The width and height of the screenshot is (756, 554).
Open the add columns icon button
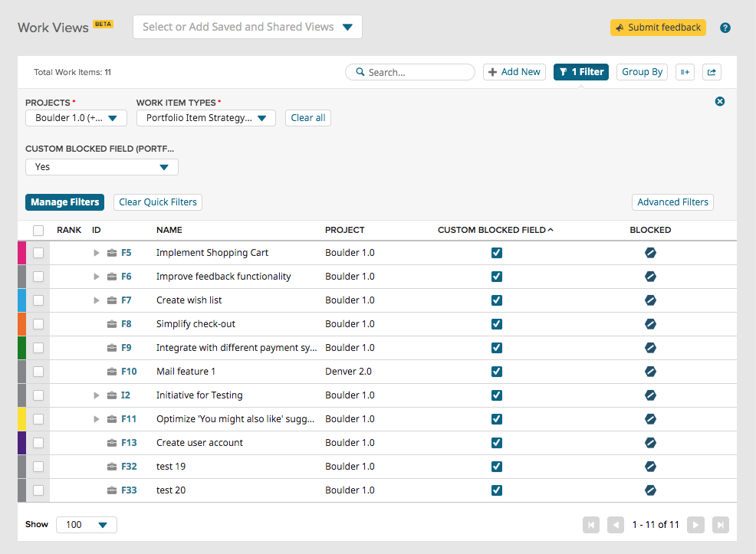pyautogui.click(x=685, y=72)
